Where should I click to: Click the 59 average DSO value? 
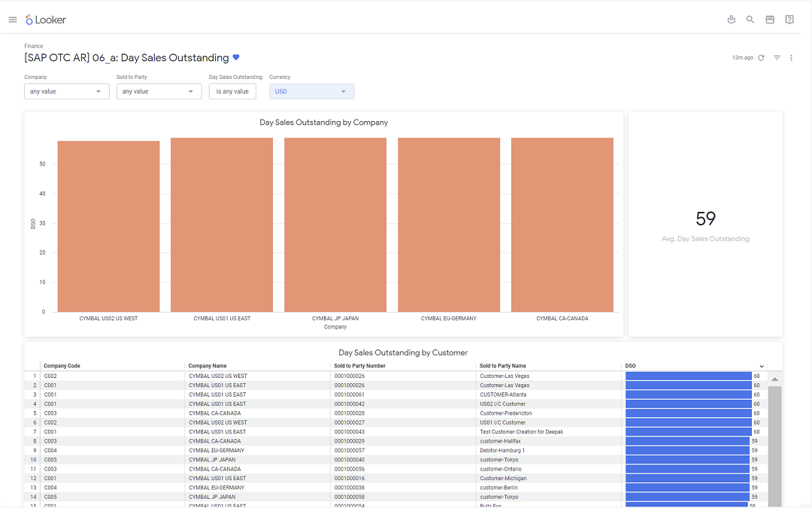pyautogui.click(x=705, y=219)
